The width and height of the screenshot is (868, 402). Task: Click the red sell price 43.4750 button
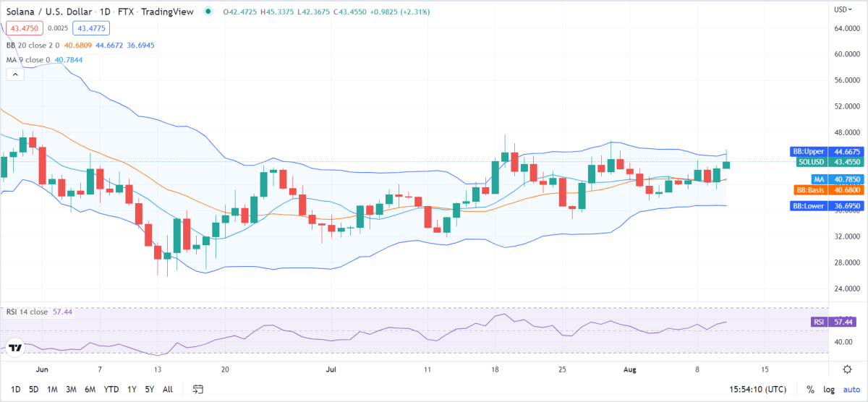(25, 28)
